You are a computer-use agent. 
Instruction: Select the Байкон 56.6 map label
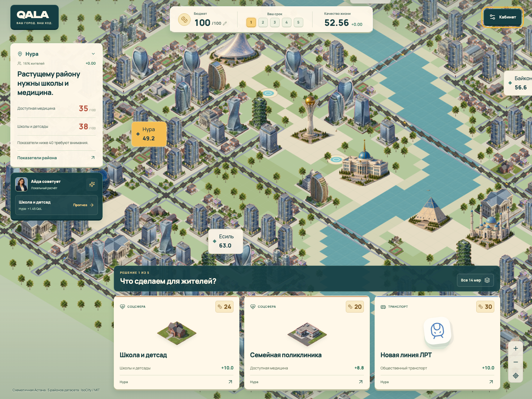point(518,83)
